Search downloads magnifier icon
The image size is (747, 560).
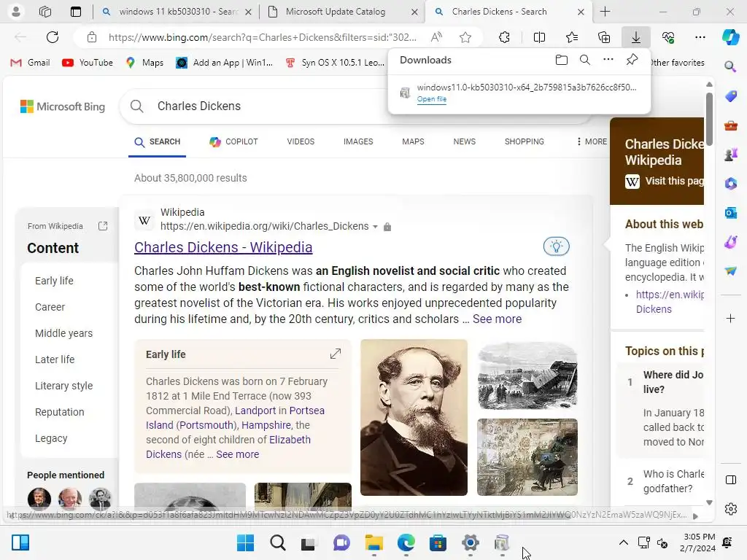[585, 60]
